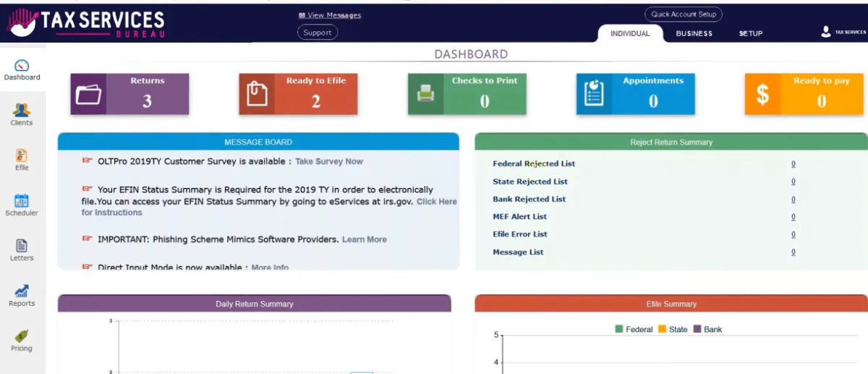868x374 pixels.
Task: Click the Quick Account Setup button
Action: coord(684,14)
